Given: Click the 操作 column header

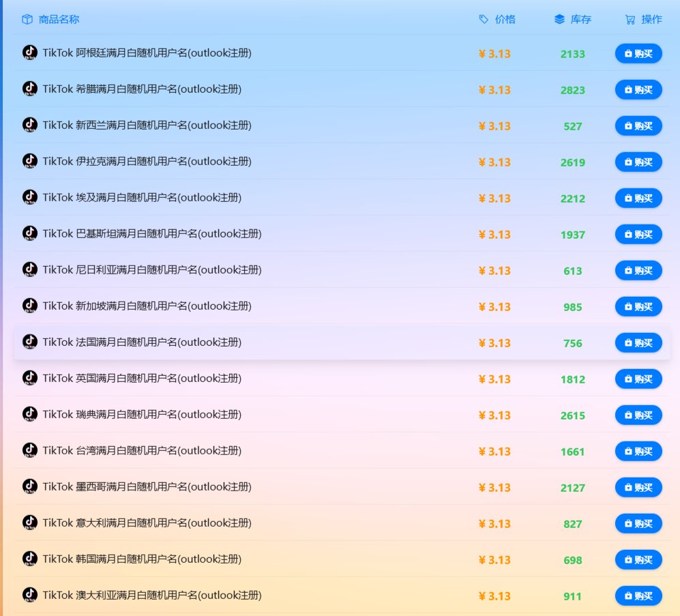Looking at the screenshot, I should tap(652, 20).
